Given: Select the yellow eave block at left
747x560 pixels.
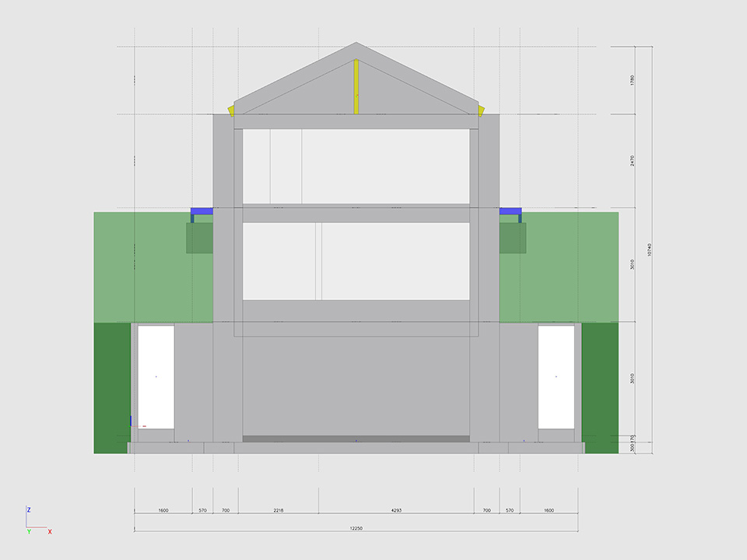Looking at the screenshot, I should click(x=231, y=110).
